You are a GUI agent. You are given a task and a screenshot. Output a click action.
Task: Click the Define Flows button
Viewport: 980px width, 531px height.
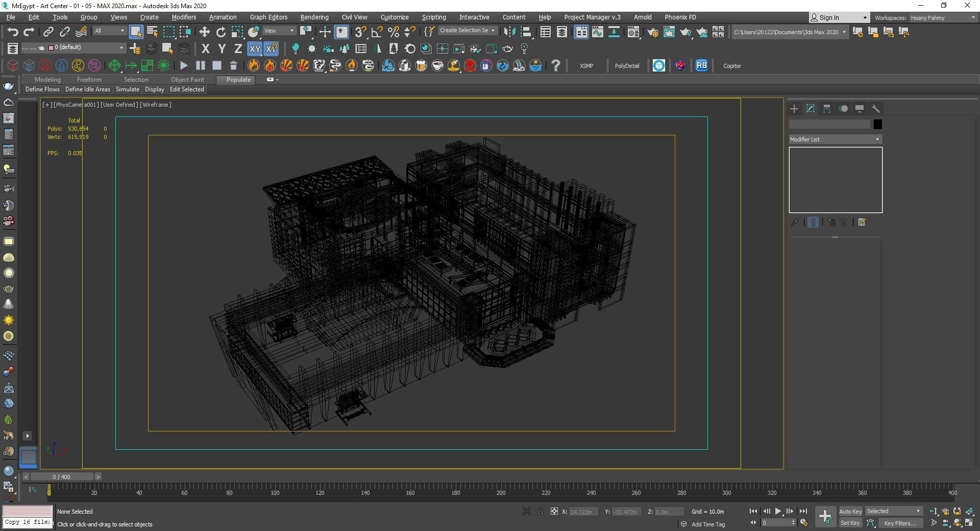click(42, 89)
